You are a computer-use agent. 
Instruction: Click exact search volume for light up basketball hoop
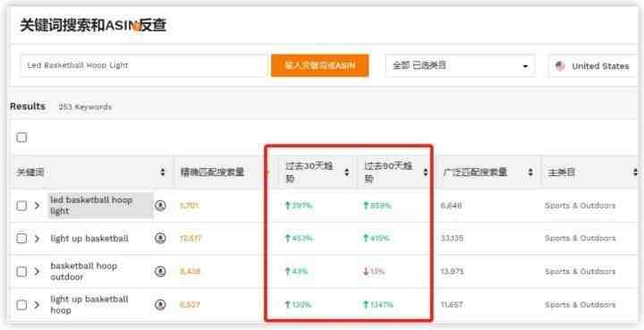[190, 305]
